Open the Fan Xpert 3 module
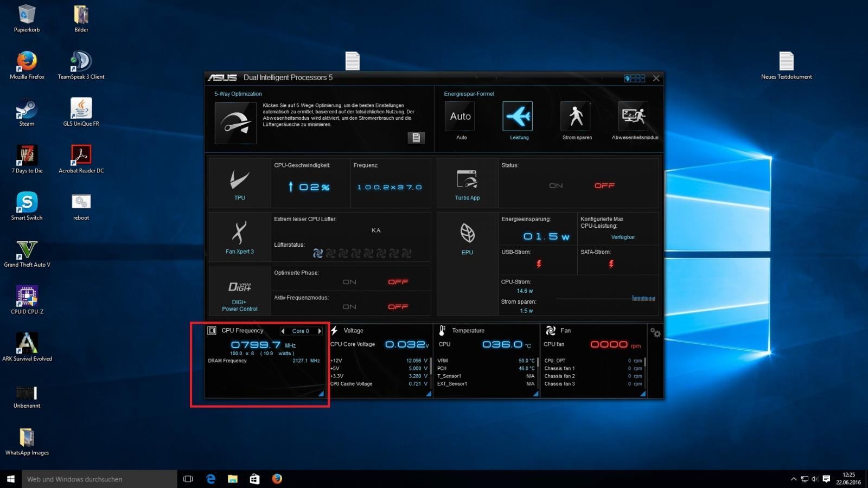The image size is (868, 488). click(x=239, y=237)
